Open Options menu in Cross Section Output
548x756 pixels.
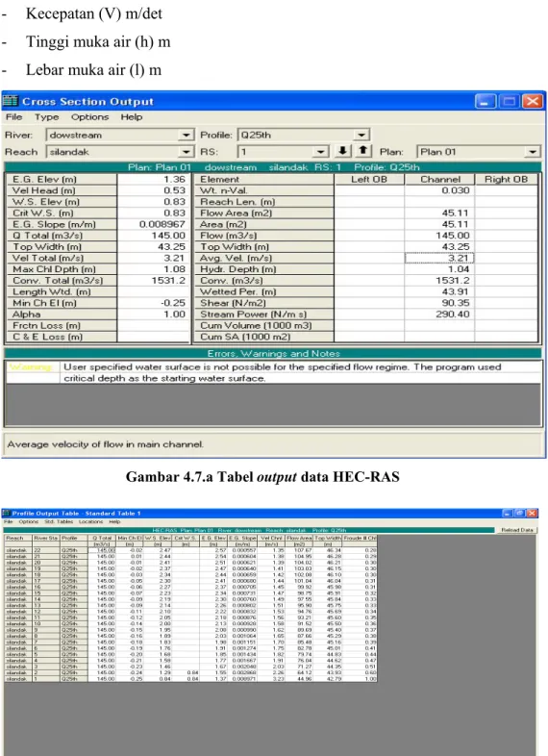[x=89, y=117]
